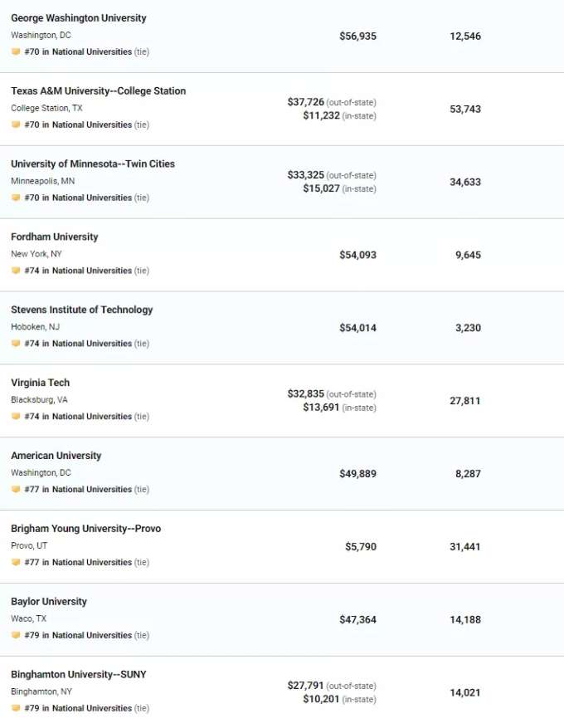Open the Virginia Tech school link
The image size is (564, 728).
click(41, 383)
